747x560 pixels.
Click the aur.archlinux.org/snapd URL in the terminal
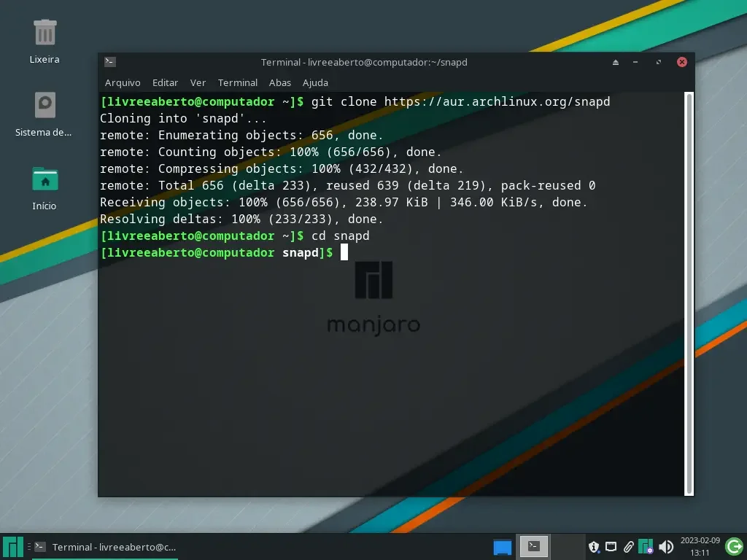point(497,102)
